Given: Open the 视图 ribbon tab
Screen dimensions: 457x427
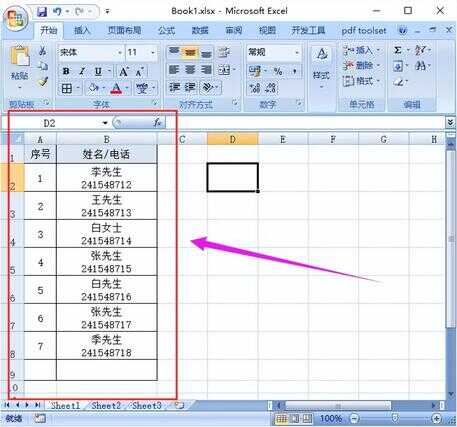Looking at the screenshot, I should pos(267,31).
